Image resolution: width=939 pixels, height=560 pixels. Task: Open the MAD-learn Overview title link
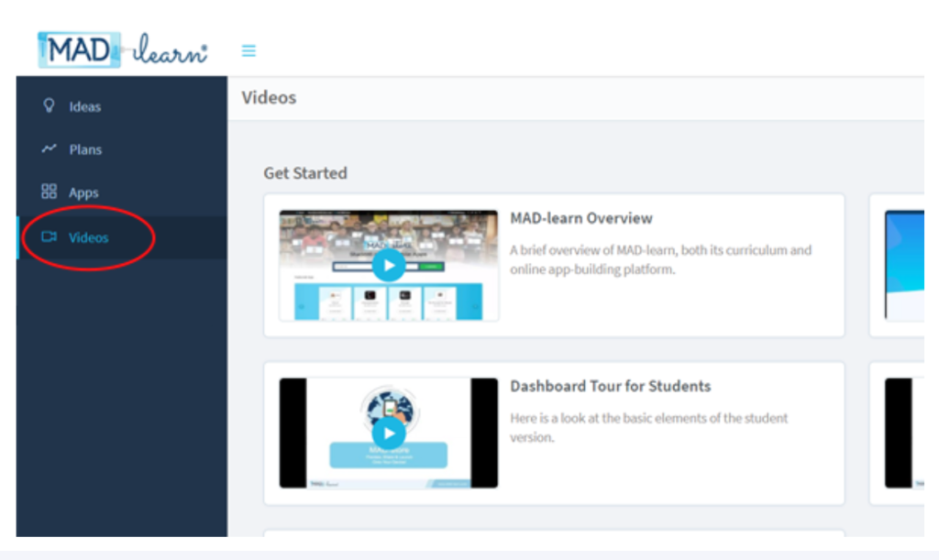pos(581,218)
